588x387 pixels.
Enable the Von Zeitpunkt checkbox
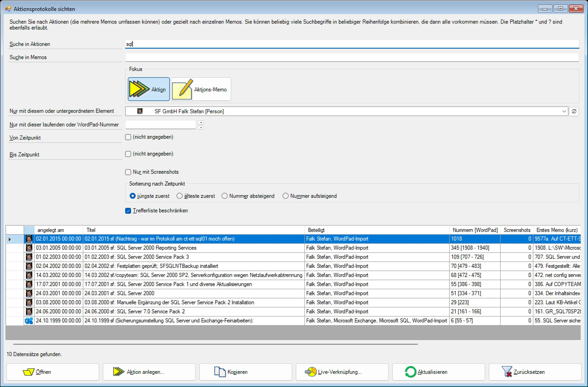pyautogui.click(x=128, y=137)
